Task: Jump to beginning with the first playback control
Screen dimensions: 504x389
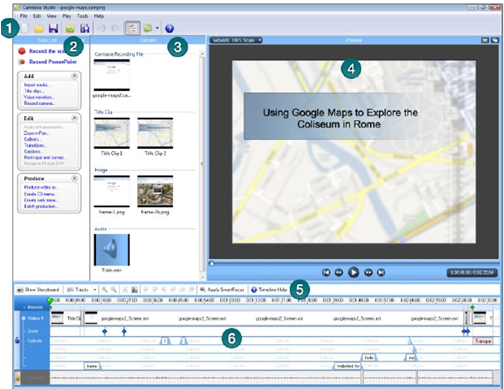Action: click(x=326, y=272)
